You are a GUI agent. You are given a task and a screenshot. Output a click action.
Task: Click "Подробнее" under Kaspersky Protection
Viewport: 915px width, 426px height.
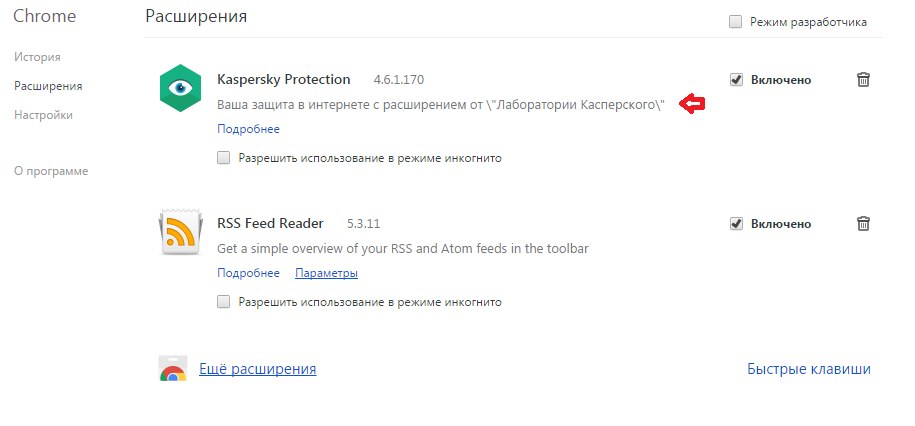click(248, 129)
